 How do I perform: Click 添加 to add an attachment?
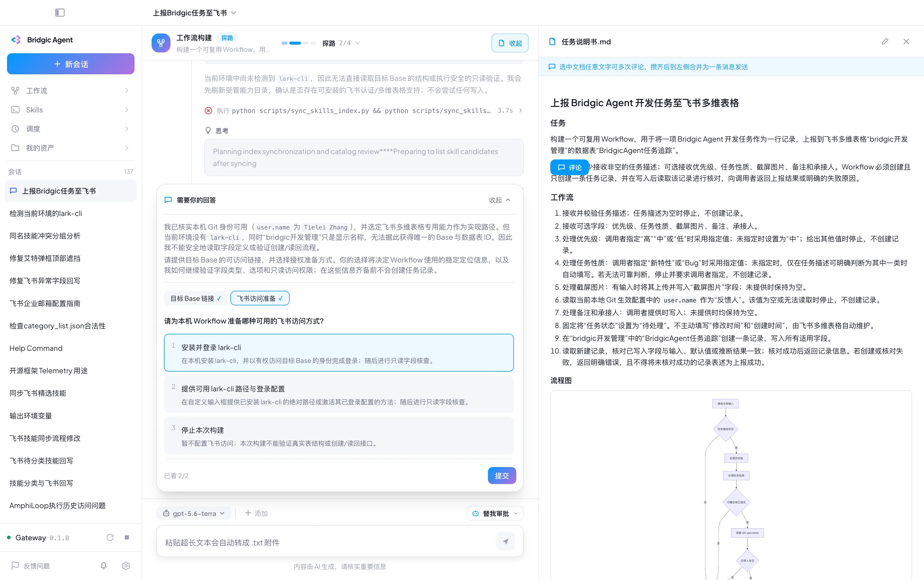click(256, 513)
